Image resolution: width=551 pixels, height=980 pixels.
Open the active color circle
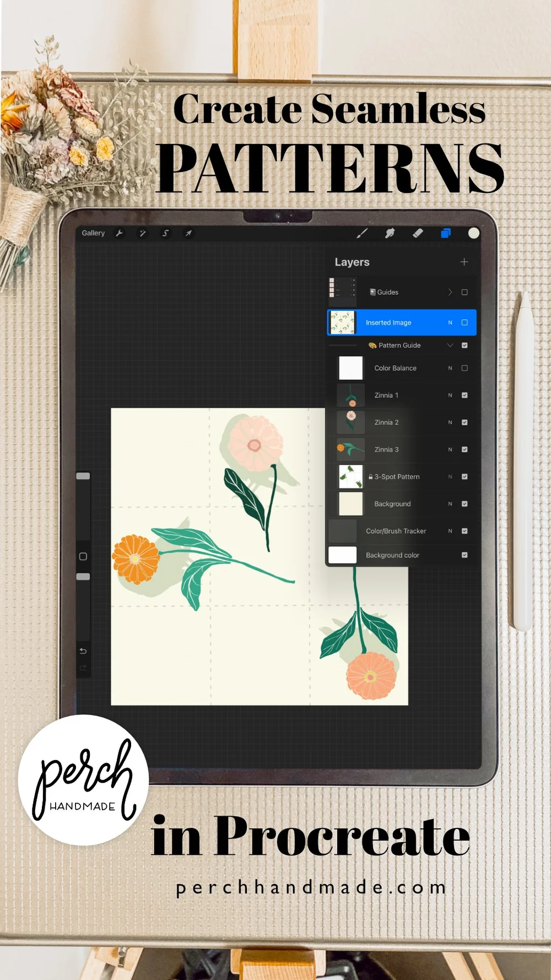click(473, 233)
